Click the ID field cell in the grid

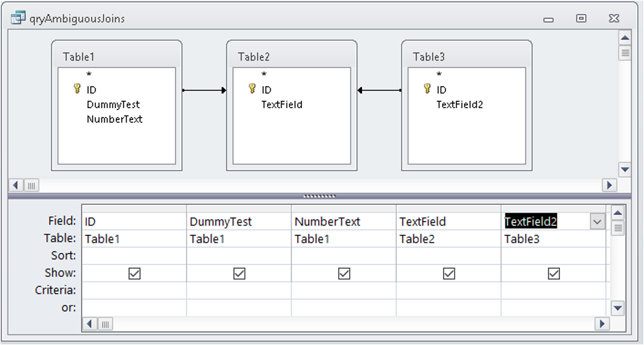pos(134,222)
